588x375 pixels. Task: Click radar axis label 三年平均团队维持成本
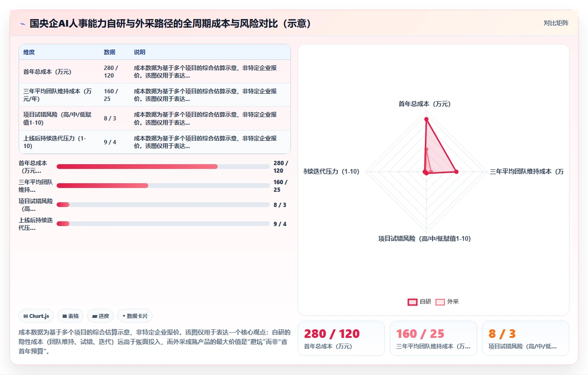pyautogui.click(x=527, y=171)
